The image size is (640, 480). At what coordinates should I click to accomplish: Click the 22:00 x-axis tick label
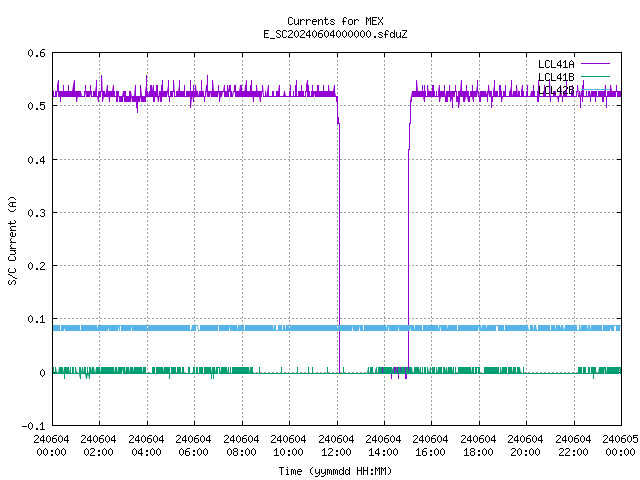[x=573, y=452]
